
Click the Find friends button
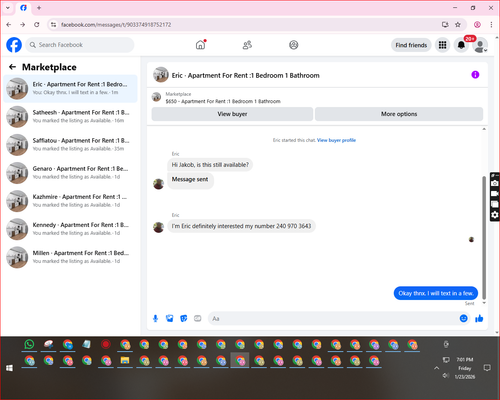tap(411, 45)
